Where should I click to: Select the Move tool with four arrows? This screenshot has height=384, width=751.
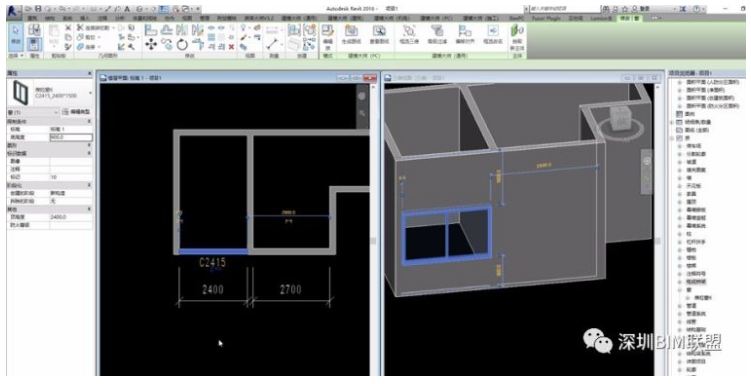pos(151,45)
